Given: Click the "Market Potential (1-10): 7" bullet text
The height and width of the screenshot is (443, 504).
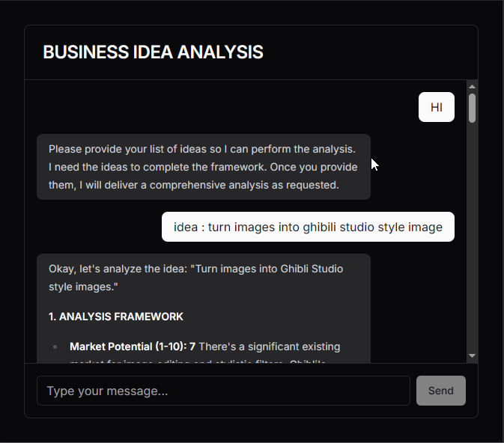Looking at the screenshot, I should coord(133,346).
